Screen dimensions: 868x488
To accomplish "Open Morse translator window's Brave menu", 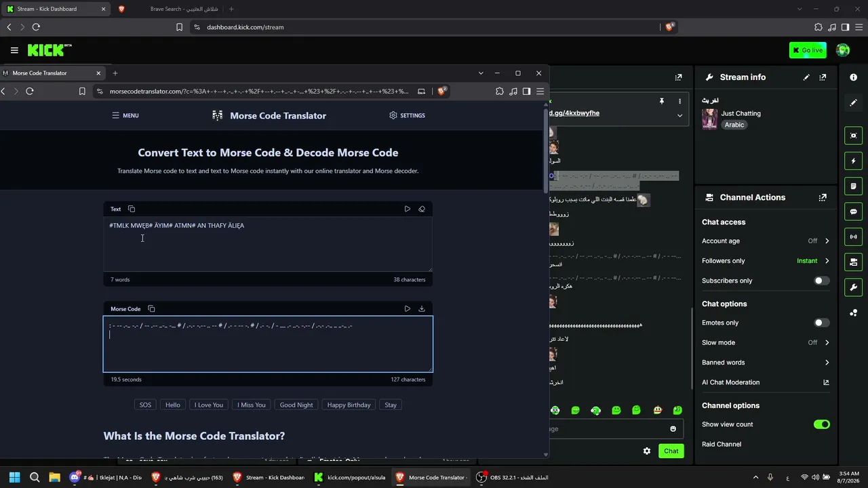I will coord(540,91).
